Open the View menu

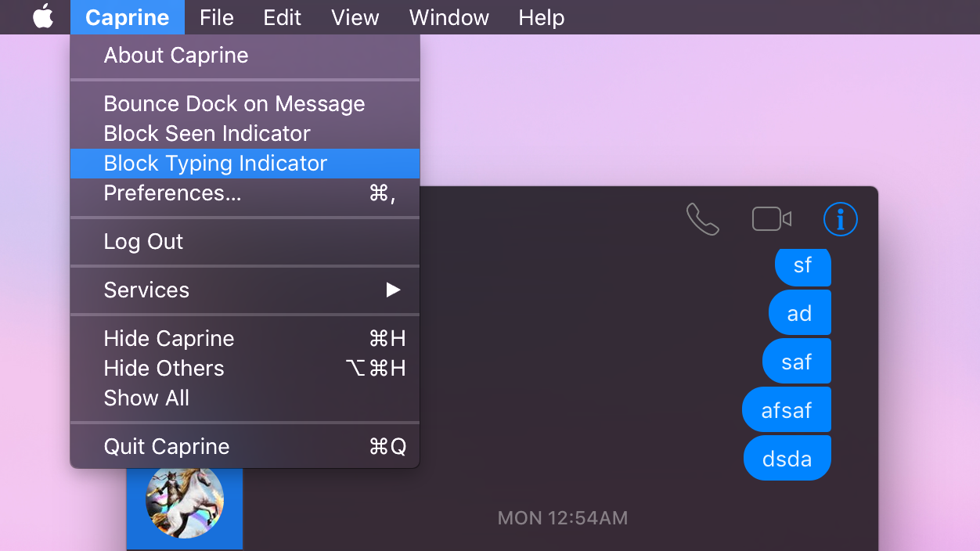point(355,17)
